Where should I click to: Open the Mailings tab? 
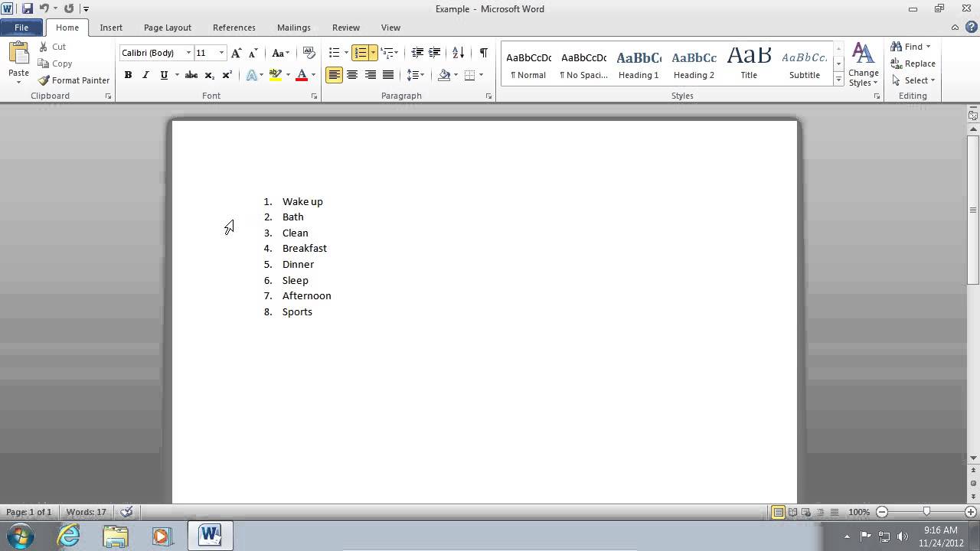coord(294,28)
